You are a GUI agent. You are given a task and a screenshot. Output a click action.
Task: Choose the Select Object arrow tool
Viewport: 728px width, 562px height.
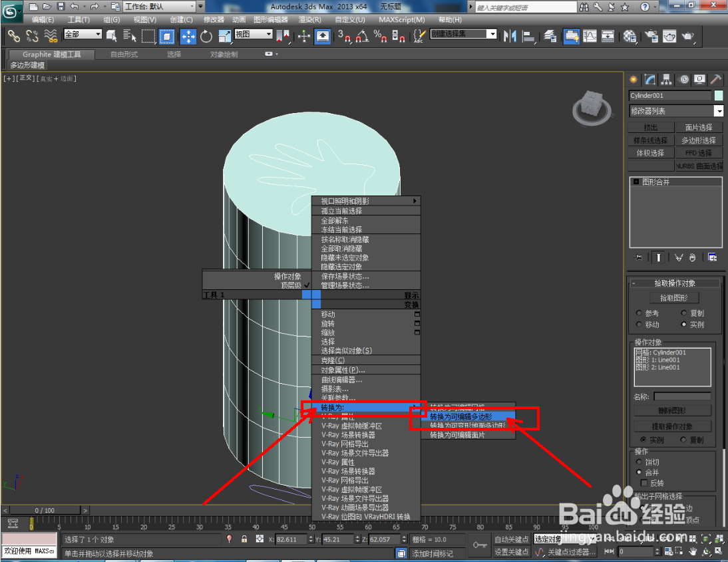click(x=111, y=36)
